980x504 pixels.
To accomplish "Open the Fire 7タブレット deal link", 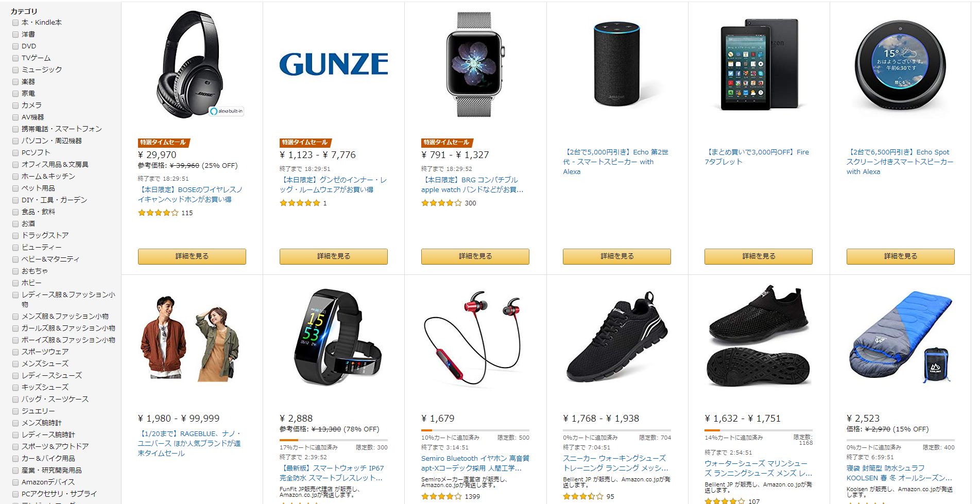I will [x=757, y=157].
